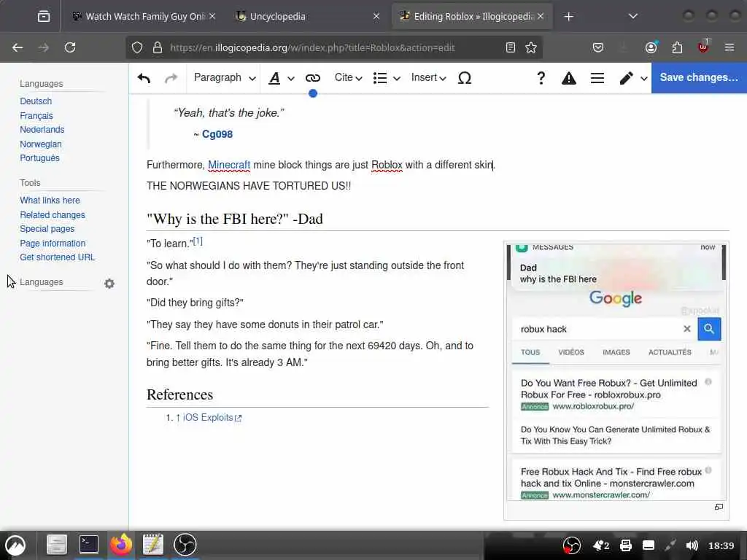This screenshot has width=747, height=560.
Task: Bookmark this page with star icon
Action: 531,47
